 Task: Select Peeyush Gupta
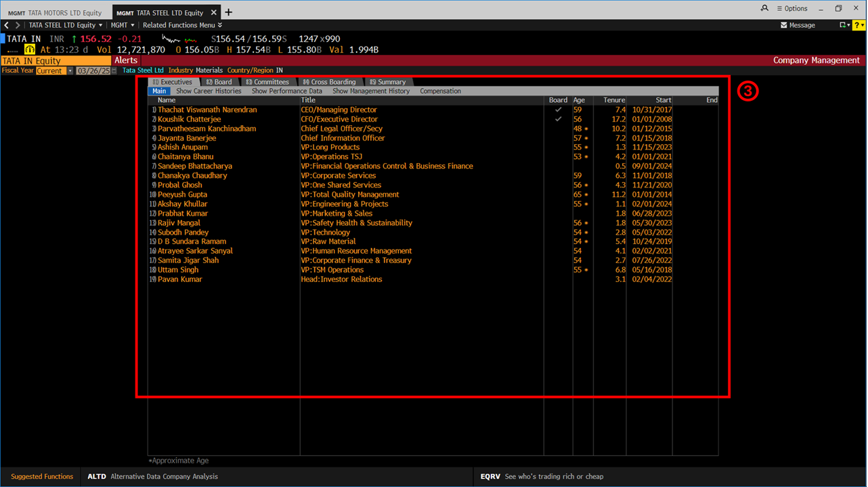[183, 195]
